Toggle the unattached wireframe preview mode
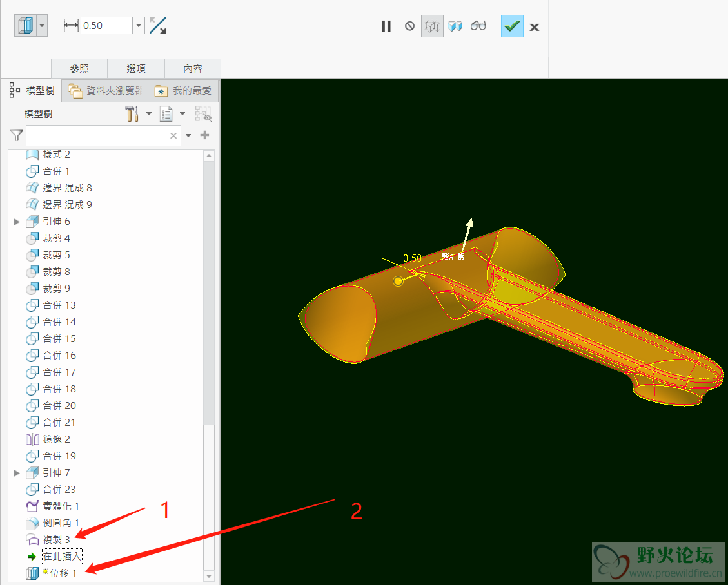The width and height of the screenshot is (728, 585). pyautogui.click(x=432, y=26)
